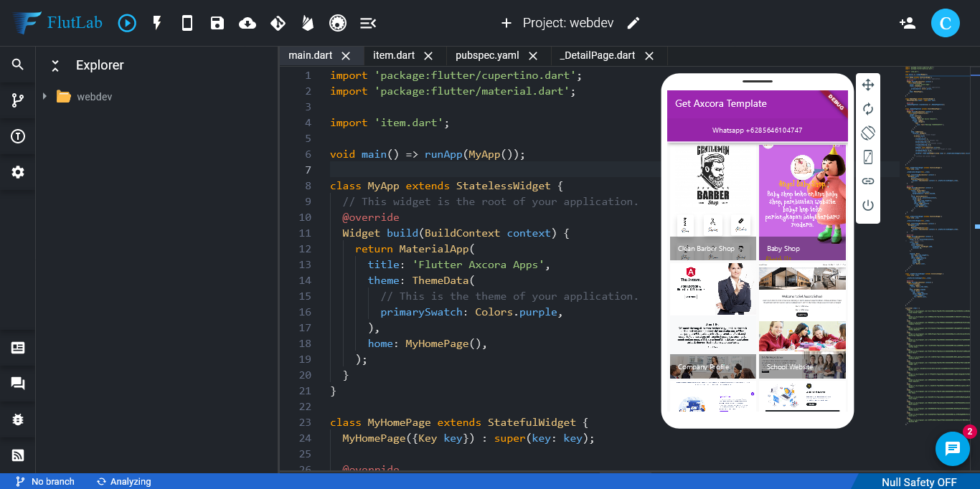Screen dimensions: 980x489
Task: Close the _DetailPage.dart tab
Action: click(649, 56)
